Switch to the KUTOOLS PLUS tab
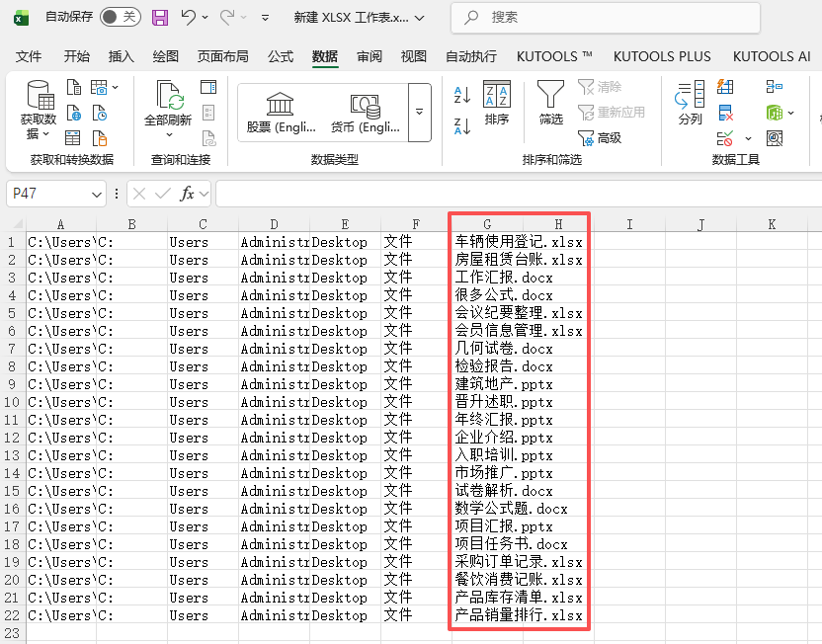This screenshot has width=822, height=644. 661,56
